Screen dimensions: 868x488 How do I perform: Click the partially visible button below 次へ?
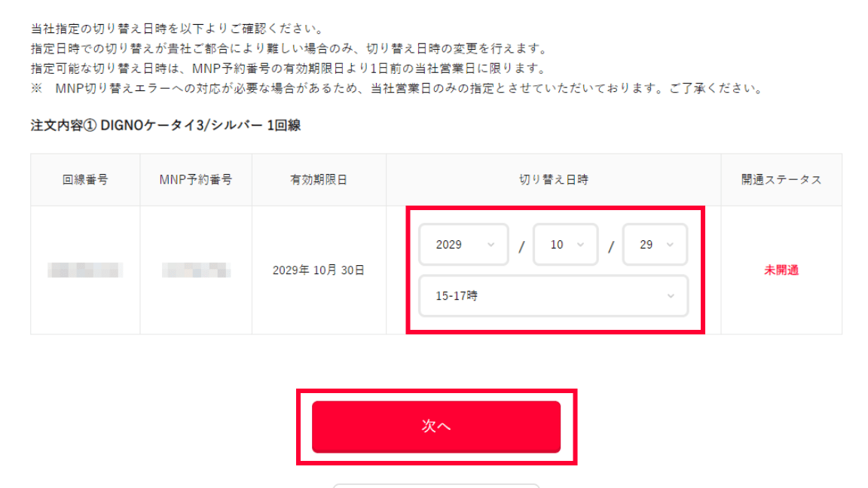(436, 485)
